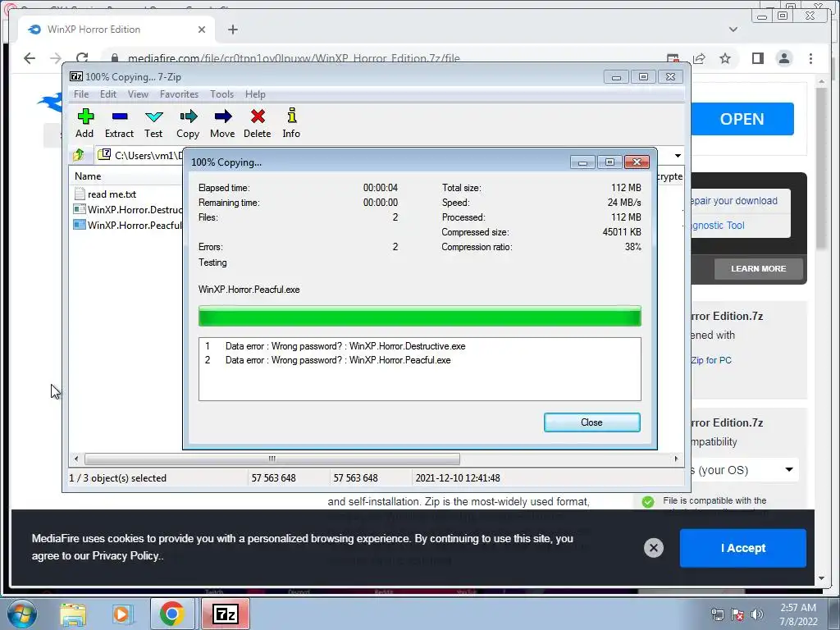Open the Edit menu in 7-Zip
The width and height of the screenshot is (840, 630).
pyautogui.click(x=108, y=94)
